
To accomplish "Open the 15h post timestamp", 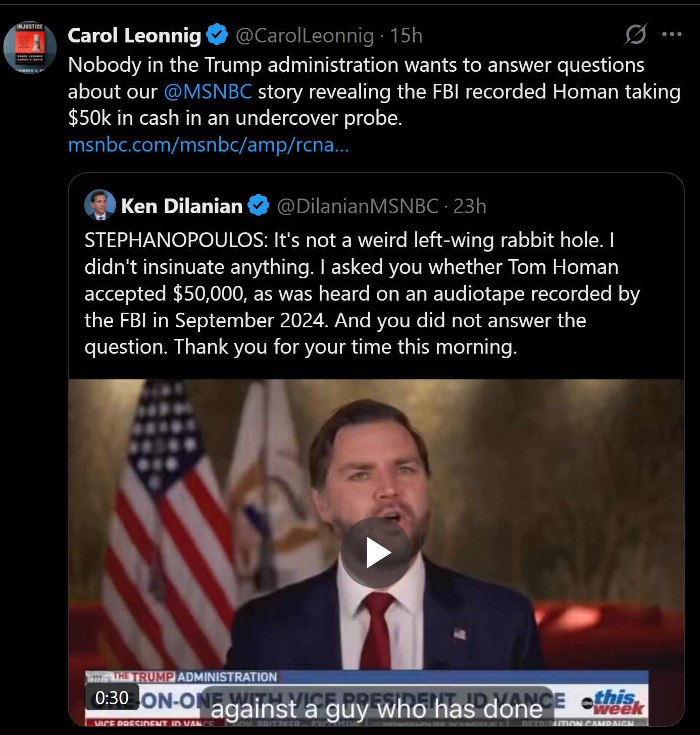I will (x=406, y=35).
